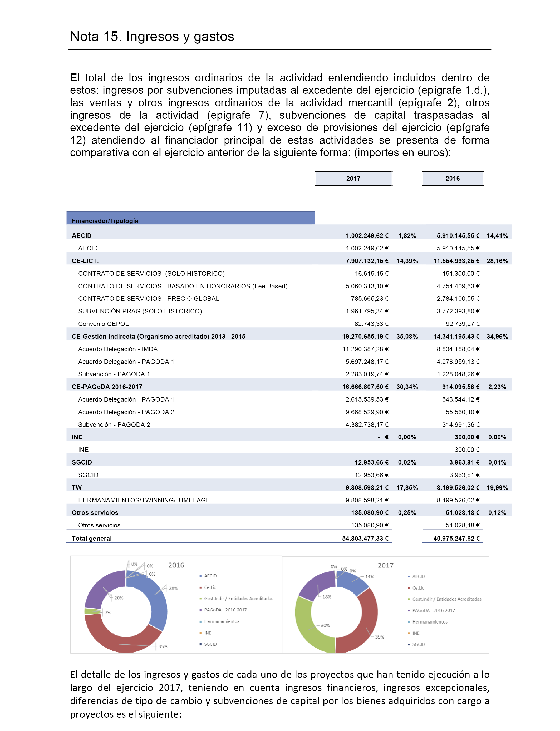
Task: Select the TW group row label
Action: coord(77,488)
